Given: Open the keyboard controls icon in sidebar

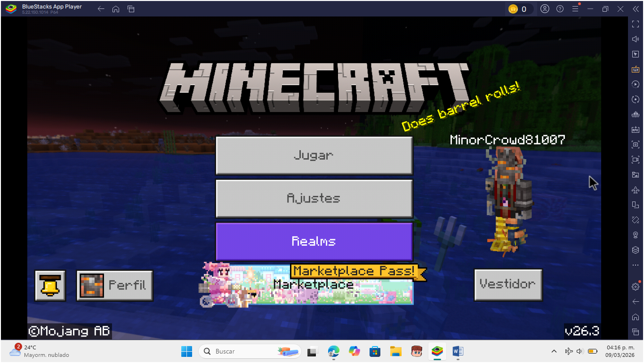Looking at the screenshot, I should point(636,69).
